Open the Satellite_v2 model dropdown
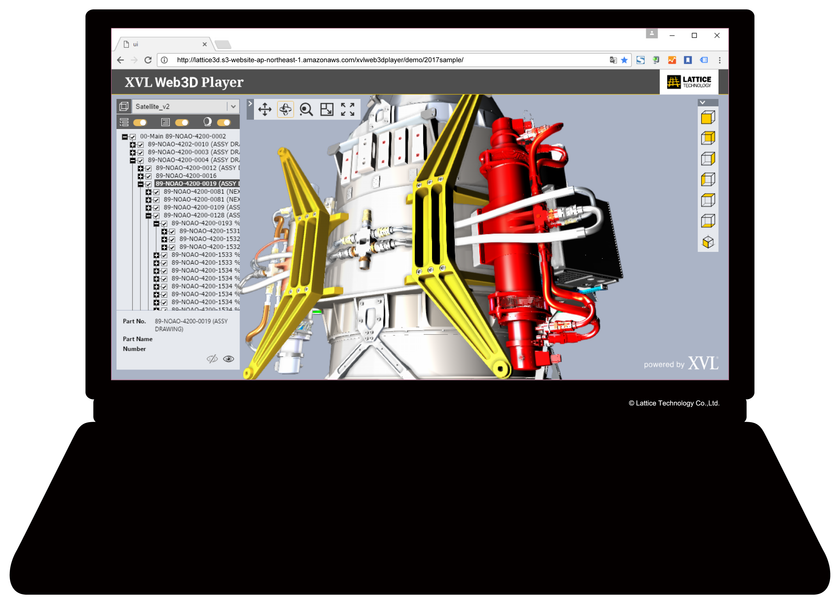This screenshot has width=840, height=604. (233, 106)
